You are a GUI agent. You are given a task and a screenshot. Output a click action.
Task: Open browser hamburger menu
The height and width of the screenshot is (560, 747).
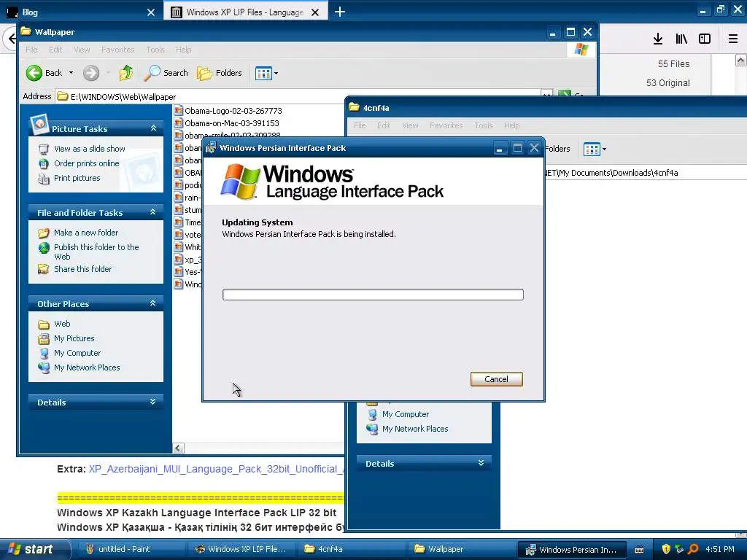tap(733, 39)
